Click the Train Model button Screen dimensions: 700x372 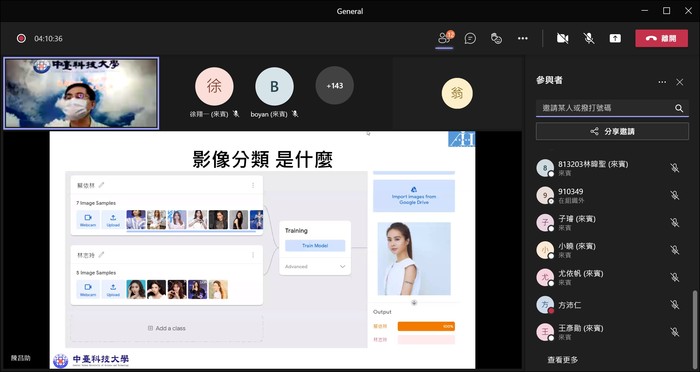coord(315,246)
